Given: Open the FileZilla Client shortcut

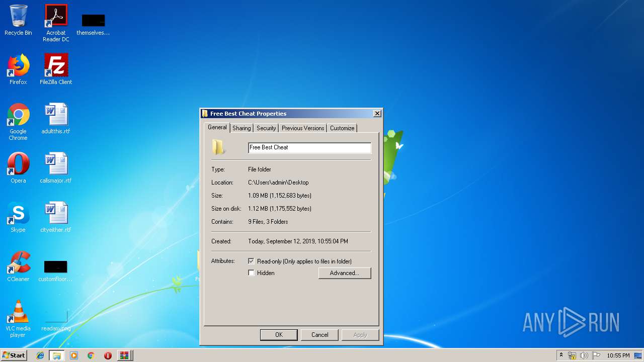Looking at the screenshot, I should point(56,69).
